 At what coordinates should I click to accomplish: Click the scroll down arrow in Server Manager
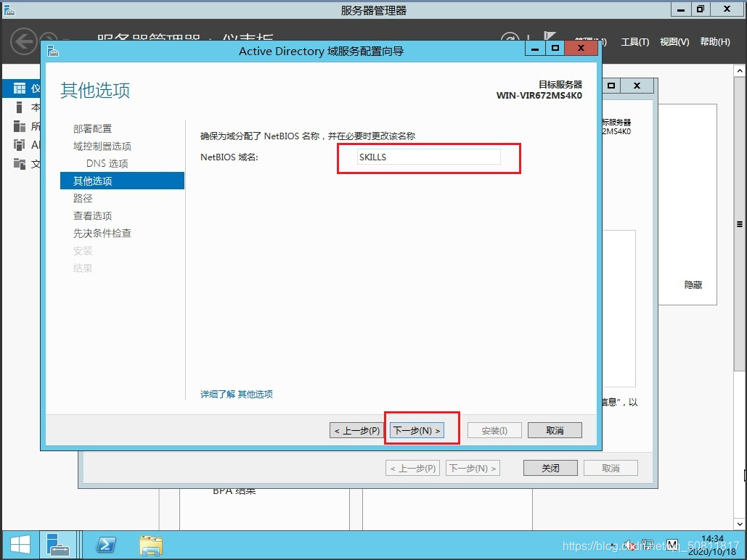(739, 524)
